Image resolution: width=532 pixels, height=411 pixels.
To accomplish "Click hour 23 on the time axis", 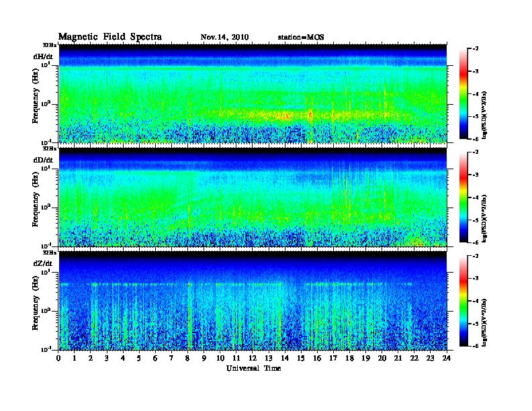I will point(431,359).
